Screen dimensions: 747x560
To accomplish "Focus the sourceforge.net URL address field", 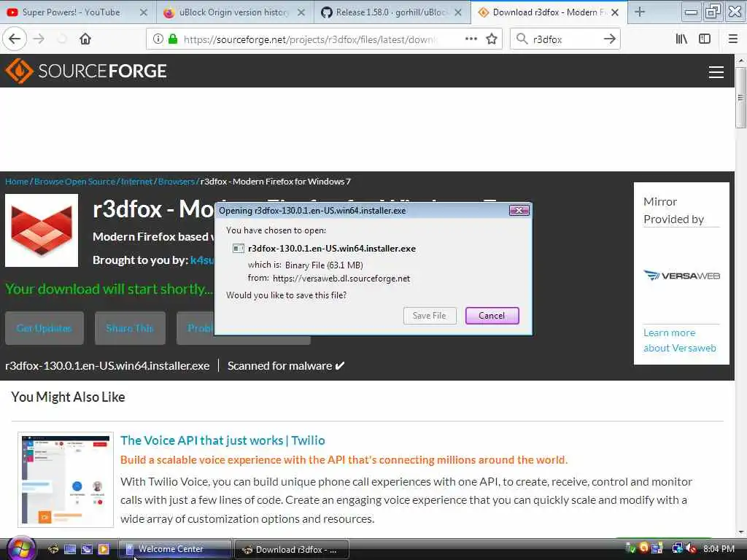I will (309, 39).
